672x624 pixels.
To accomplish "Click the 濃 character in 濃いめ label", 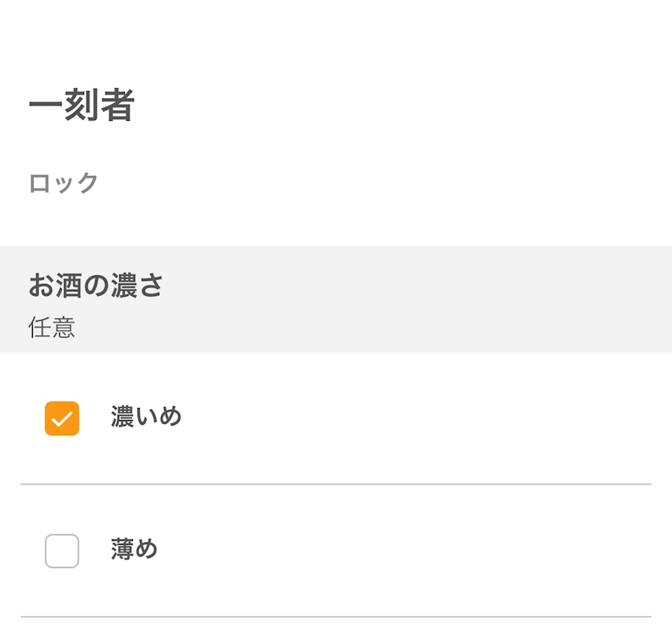I will click(x=122, y=417).
